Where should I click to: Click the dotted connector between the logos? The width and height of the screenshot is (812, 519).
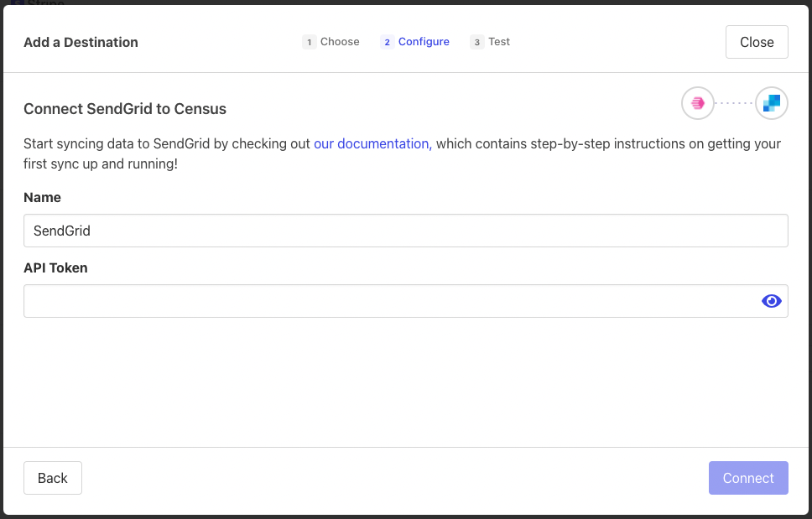(x=734, y=103)
